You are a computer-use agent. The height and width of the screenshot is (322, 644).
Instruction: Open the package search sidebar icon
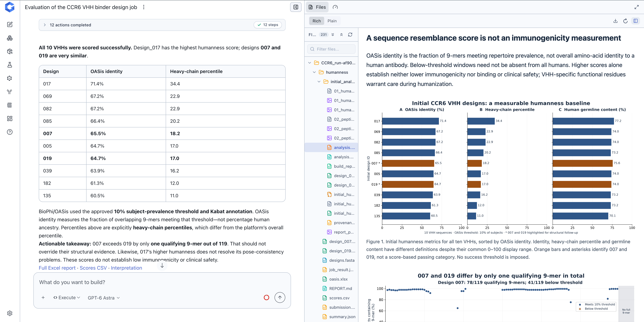point(10,51)
